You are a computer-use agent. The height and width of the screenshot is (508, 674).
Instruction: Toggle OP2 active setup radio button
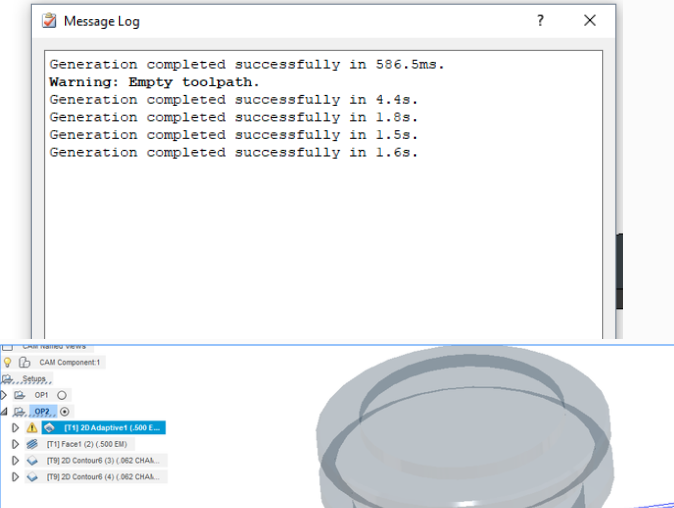tap(64, 411)
